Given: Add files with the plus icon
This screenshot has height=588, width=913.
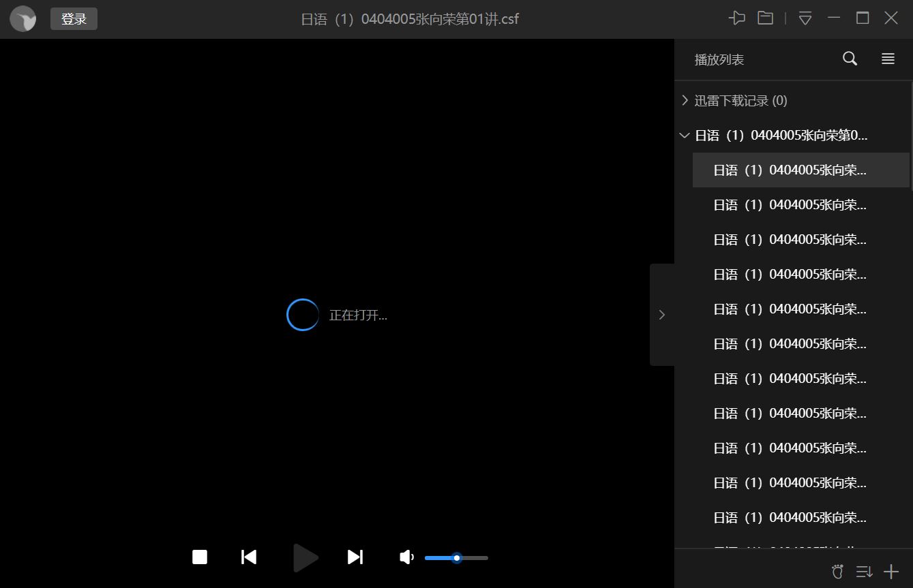Looking at the screenshot, I should (x=891, y=572).
